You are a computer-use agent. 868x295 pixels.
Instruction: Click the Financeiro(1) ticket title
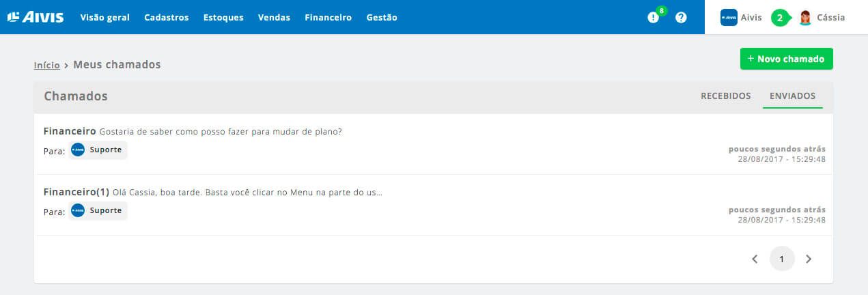pyautogui.click(x=76, y=192)
